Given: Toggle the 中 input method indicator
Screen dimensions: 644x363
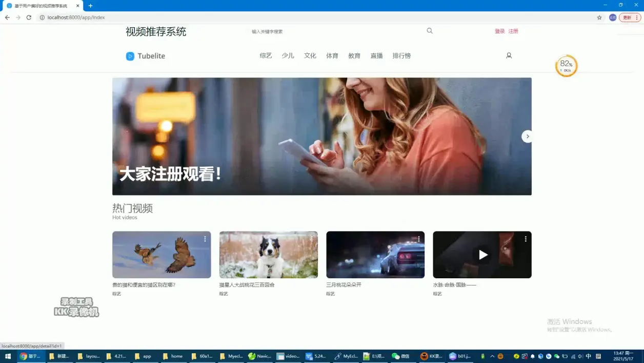Looking at the screenshot, I should click(588, 356).
